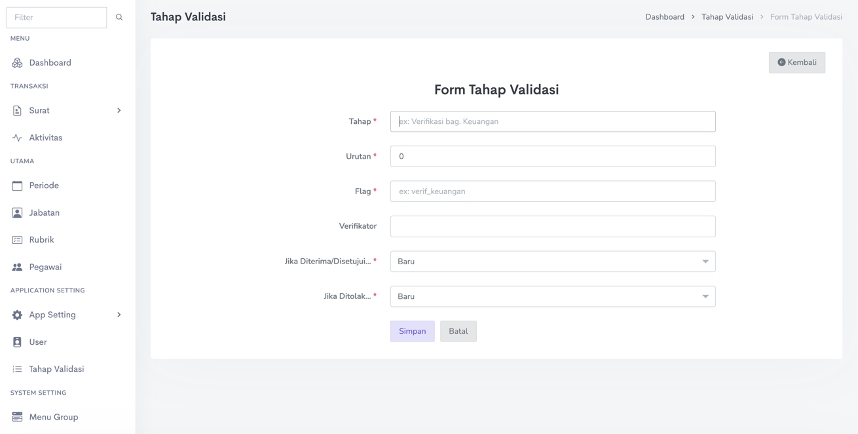Click the Surat document icon
Viewport: 858px width, 434px height.
(17, 110)
